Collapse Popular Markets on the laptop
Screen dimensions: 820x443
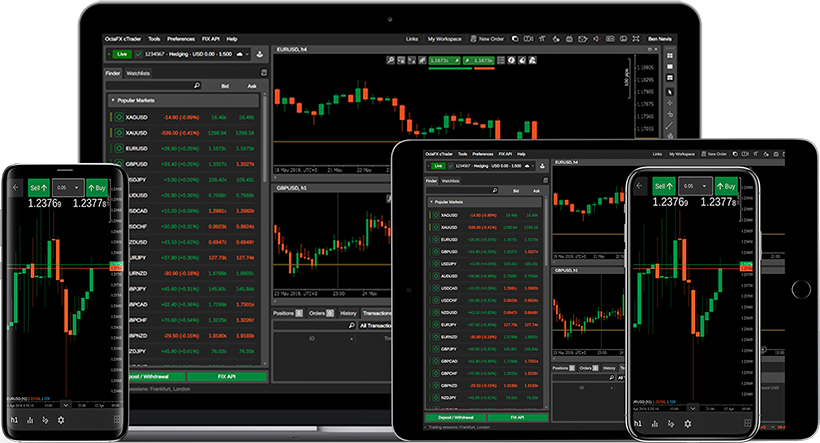coord(183,100)
